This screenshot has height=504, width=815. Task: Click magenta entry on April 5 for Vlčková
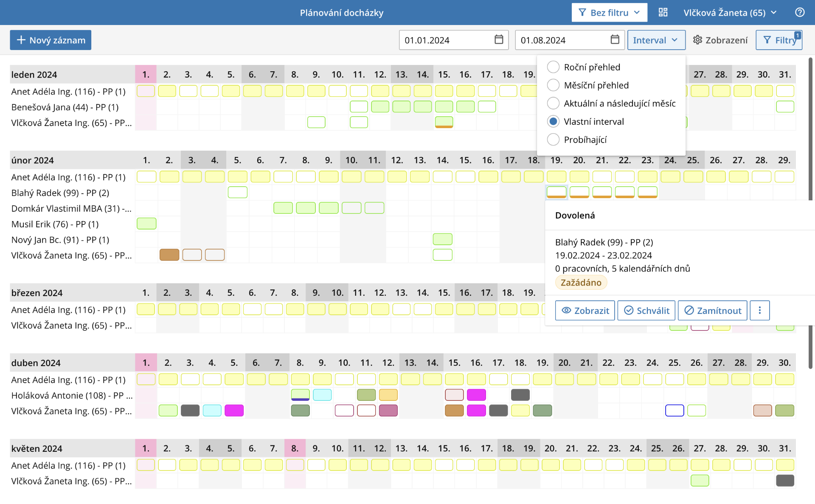tap(234, 410)
